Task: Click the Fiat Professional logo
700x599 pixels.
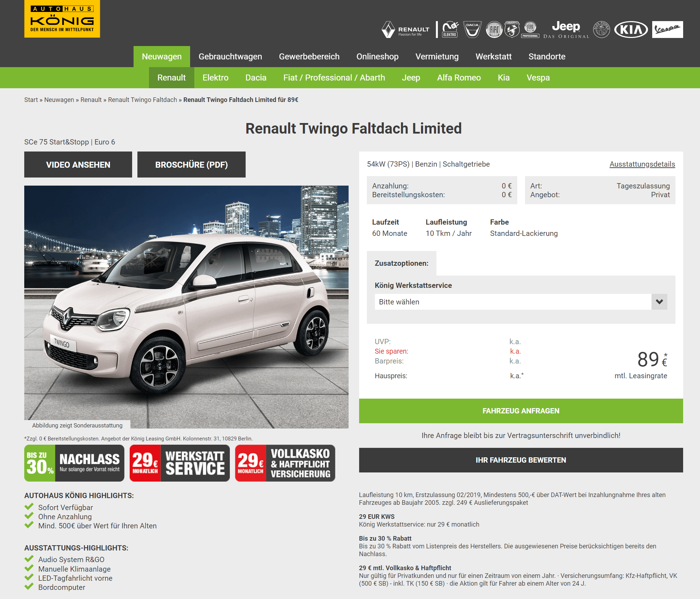Action: 530,30
